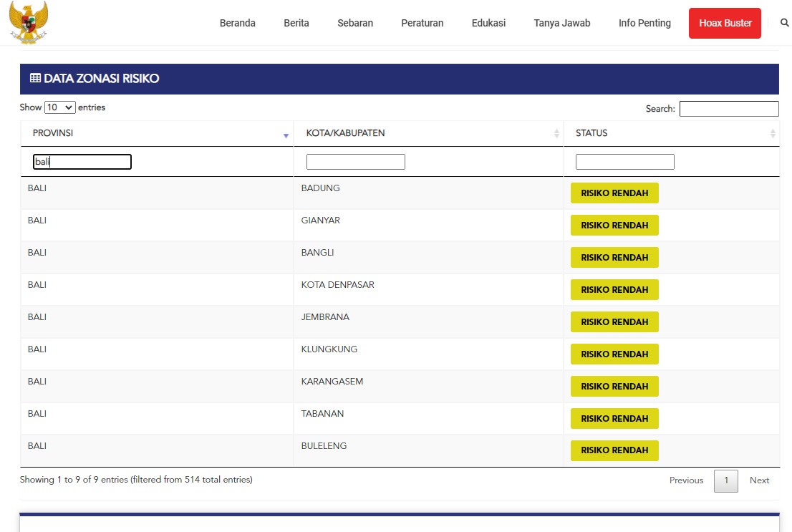Click the Previous pagination link

point(686,480)
